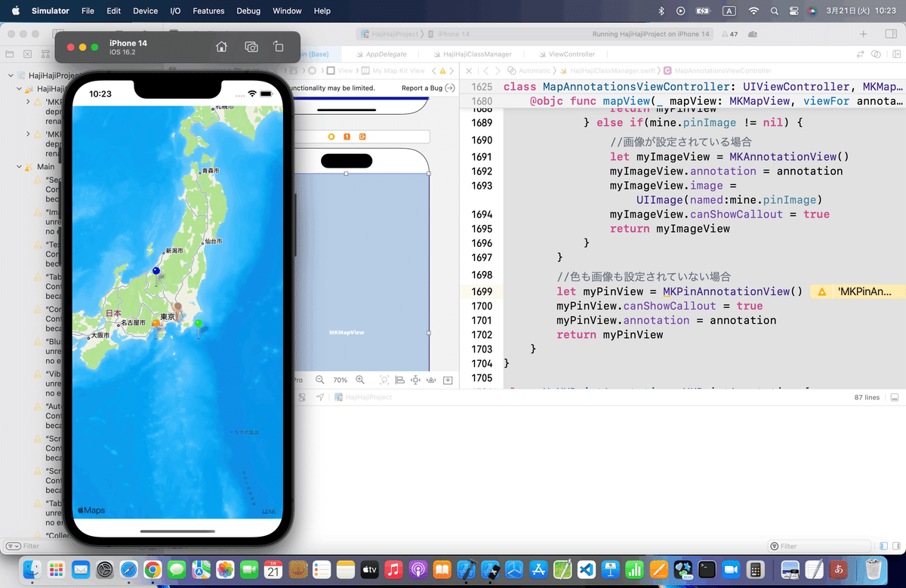Open Terminal from the Dock
906x588 pixels.
(707, 569)
